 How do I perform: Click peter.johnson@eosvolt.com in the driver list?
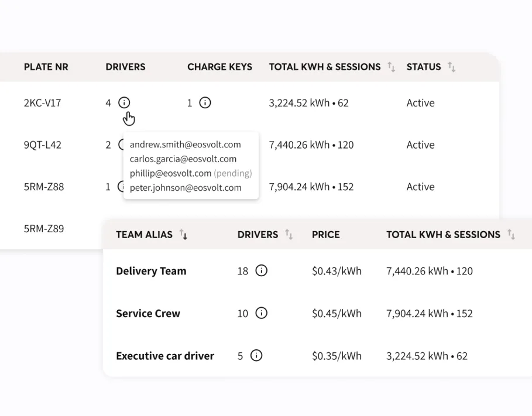[186, 188]
